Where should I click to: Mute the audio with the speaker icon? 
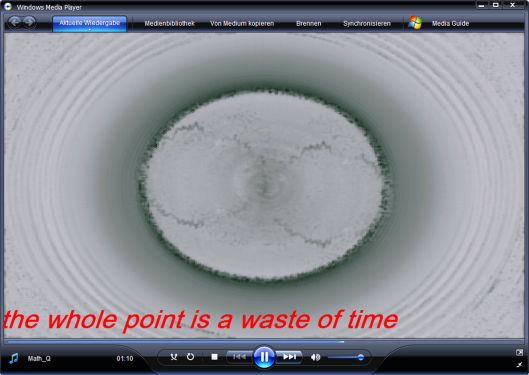pos(315,357)
